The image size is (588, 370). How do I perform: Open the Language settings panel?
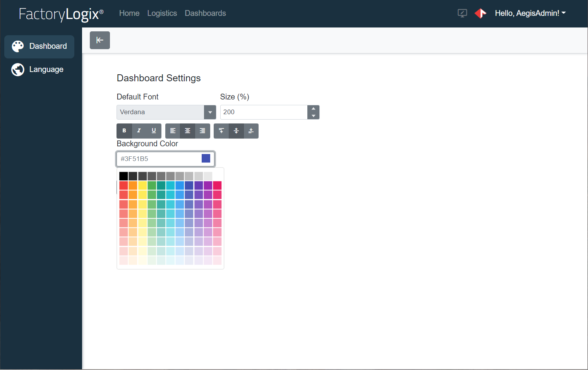click(39, 69)
